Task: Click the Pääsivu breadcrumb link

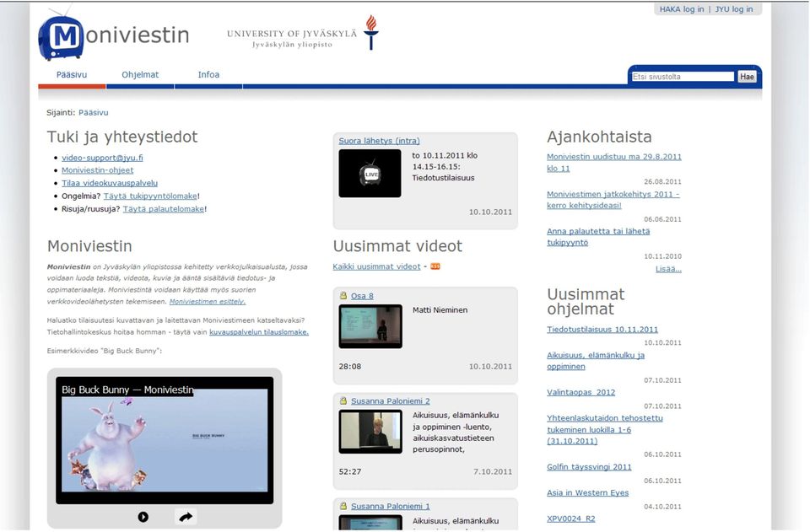Action: coord(94,112)
